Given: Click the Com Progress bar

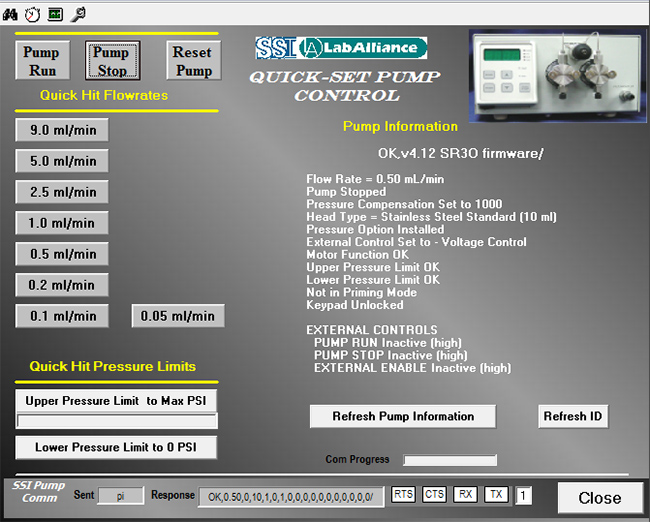Looking at the screenshot, I should click(450, 460).
